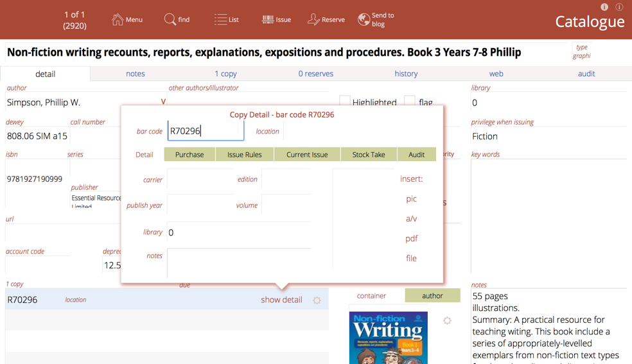Expand the author dropdown arrow
Viewport: 632px width, 364px height.
(163, 102)
